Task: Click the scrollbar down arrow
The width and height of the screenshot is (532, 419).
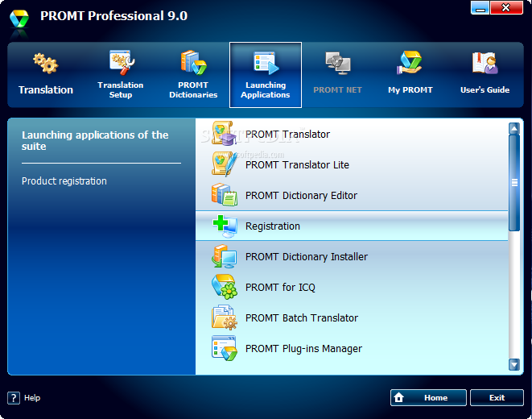Action: point(514,365)
